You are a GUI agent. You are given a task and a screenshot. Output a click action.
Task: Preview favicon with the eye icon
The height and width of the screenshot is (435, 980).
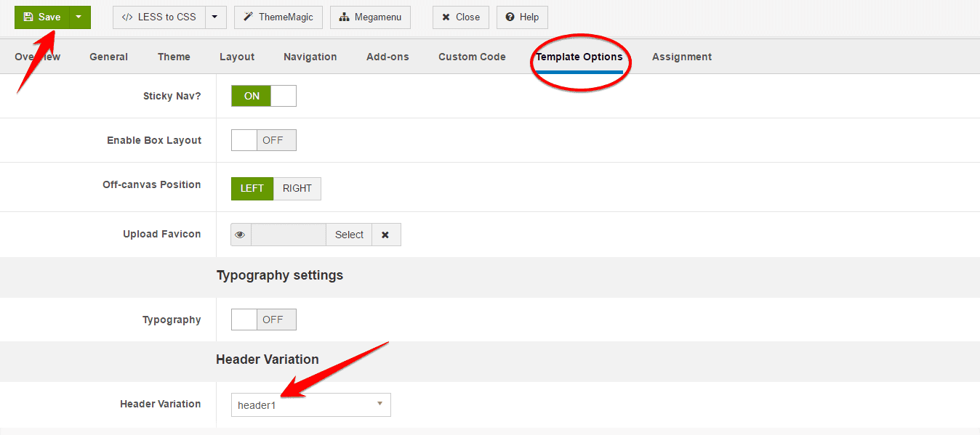(241, 235)
